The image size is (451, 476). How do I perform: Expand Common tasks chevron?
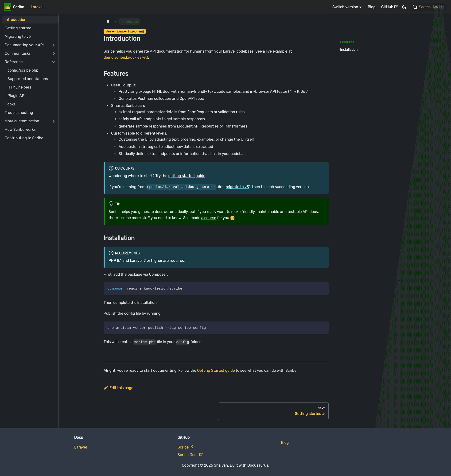pos(54,53)
